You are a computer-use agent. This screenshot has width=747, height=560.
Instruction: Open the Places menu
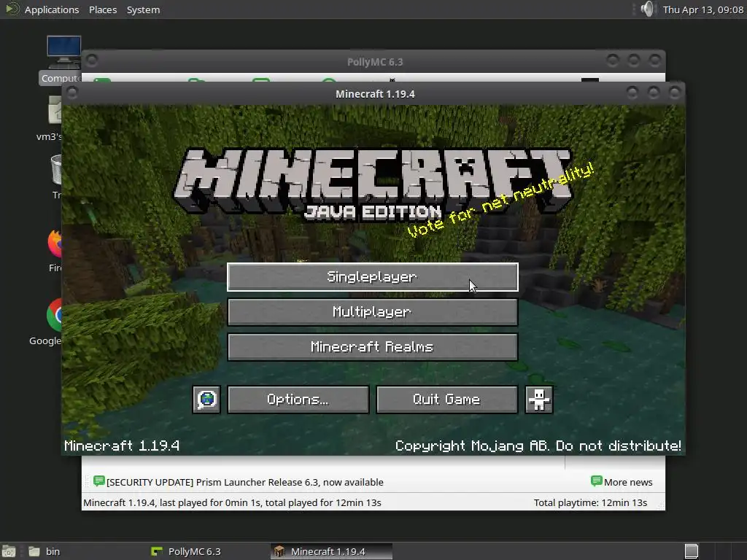[103, 9]
